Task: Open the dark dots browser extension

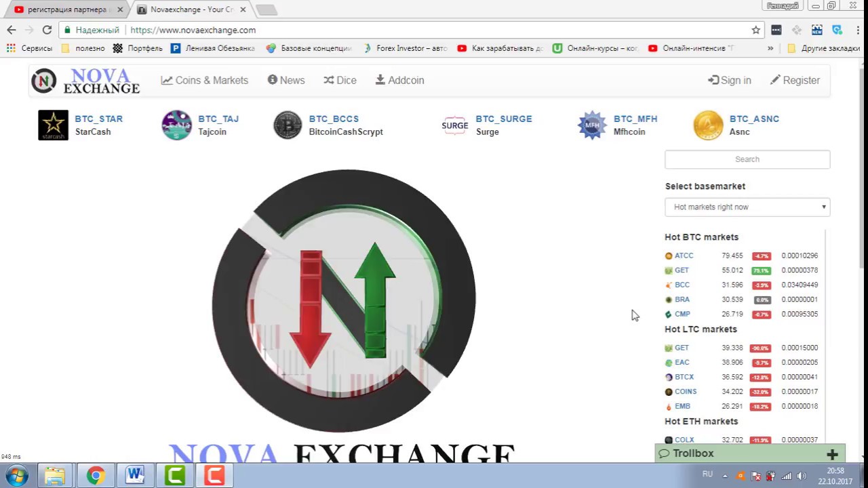Action: click(776, 30)
